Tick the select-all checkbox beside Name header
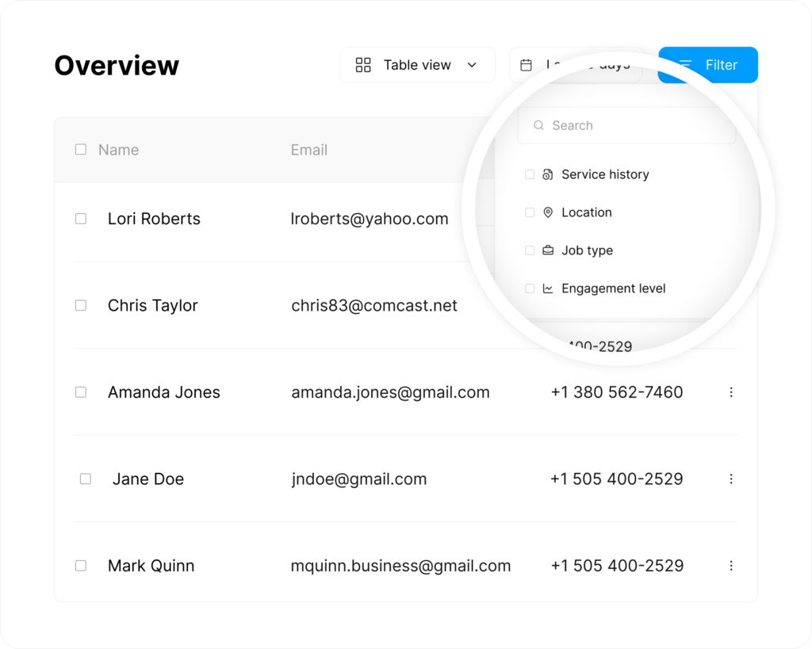Screen dimensions: 812x649 81,149
